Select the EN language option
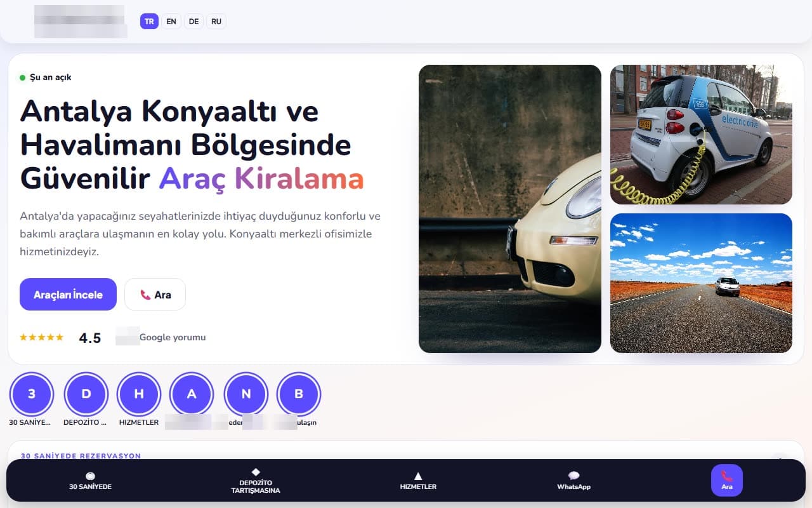Screen dimensions: 812x508 171,22
